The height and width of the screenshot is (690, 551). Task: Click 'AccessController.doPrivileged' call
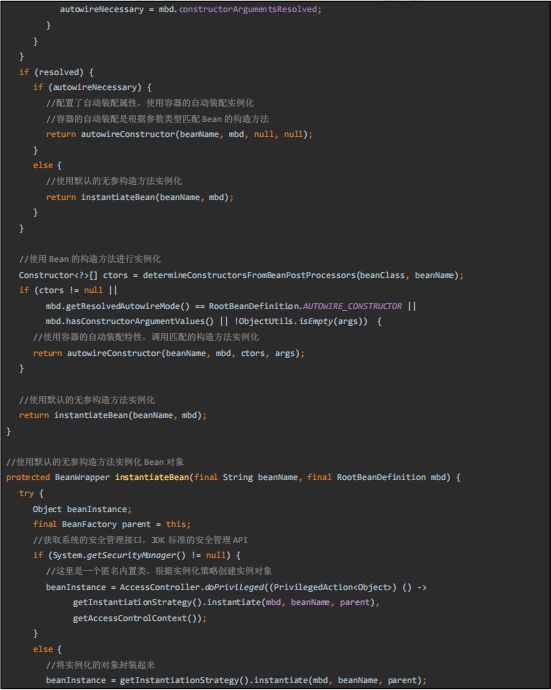point(191,587)
